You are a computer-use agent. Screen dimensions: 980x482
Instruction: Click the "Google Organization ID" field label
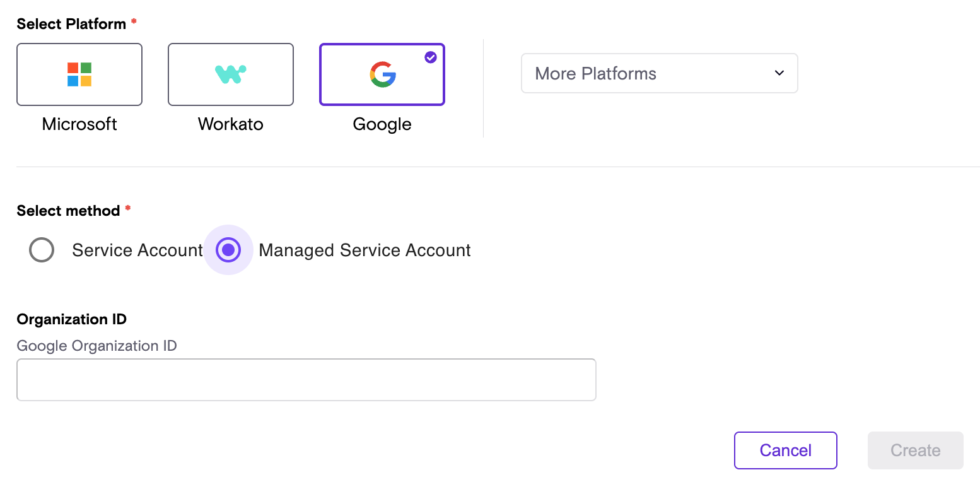[96, 346]
